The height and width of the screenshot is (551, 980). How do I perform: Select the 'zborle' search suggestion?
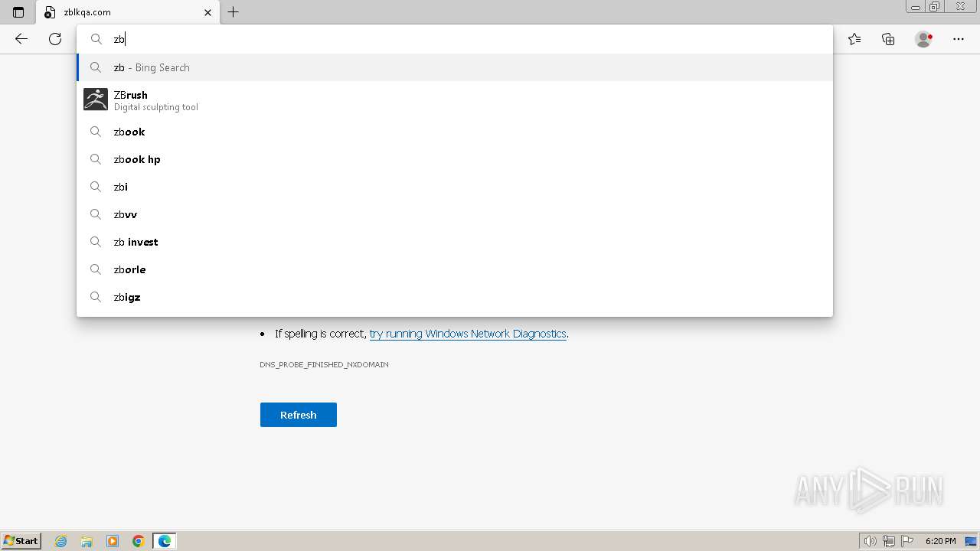[455, 269]
